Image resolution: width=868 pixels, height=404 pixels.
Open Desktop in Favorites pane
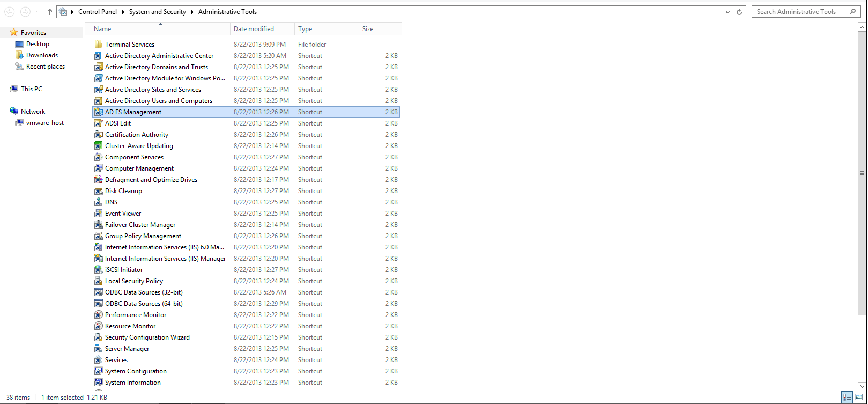point(38,44)
